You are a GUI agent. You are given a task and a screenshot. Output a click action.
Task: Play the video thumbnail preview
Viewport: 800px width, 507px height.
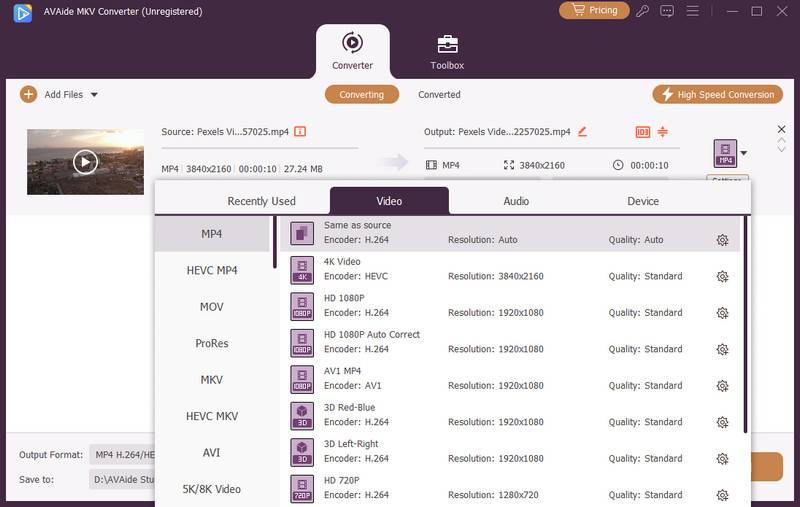click(85, 162)
